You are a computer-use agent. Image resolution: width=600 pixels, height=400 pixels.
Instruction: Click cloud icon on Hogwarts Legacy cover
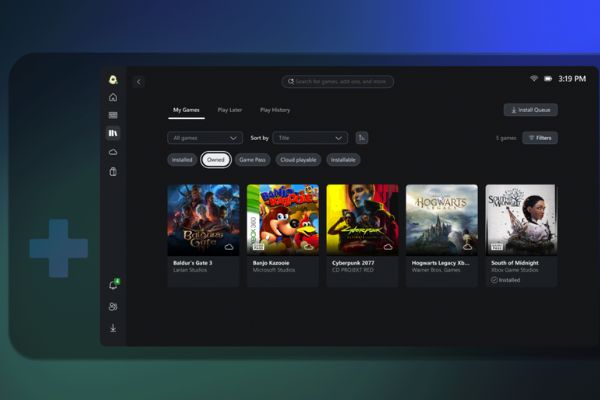pyautogui.click(x=467, y=247)
